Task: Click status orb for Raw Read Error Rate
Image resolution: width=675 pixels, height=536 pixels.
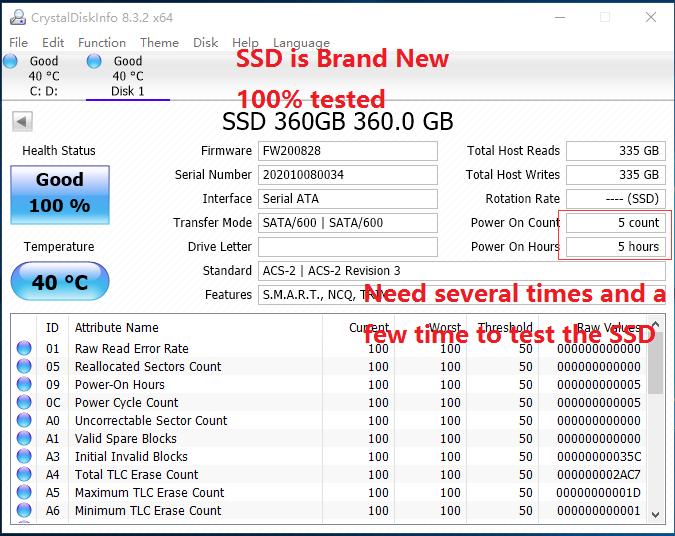Action: click(x=24, y=348)
